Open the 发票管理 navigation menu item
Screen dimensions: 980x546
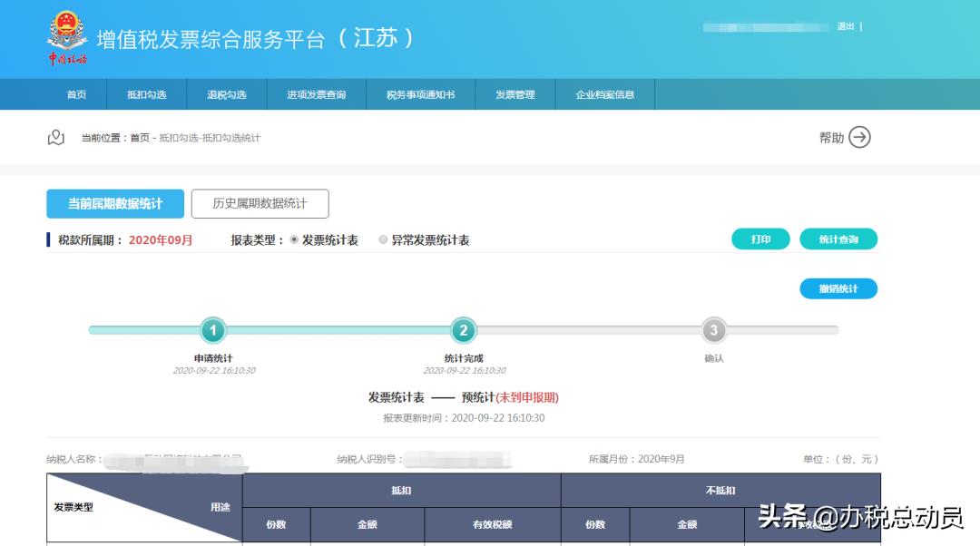click(x=514, y=94)
